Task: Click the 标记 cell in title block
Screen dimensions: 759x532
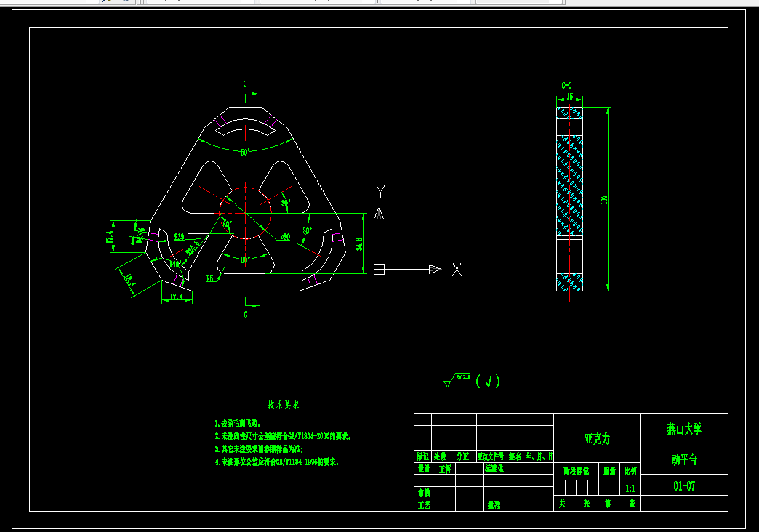Action: (422, 456)
